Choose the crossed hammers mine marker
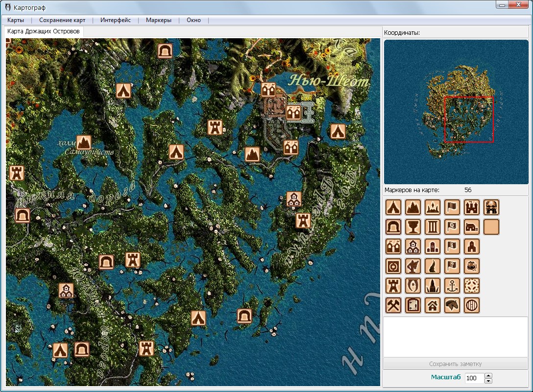Image resolution: width=533 pixels, height=392 pixels. 393,305
